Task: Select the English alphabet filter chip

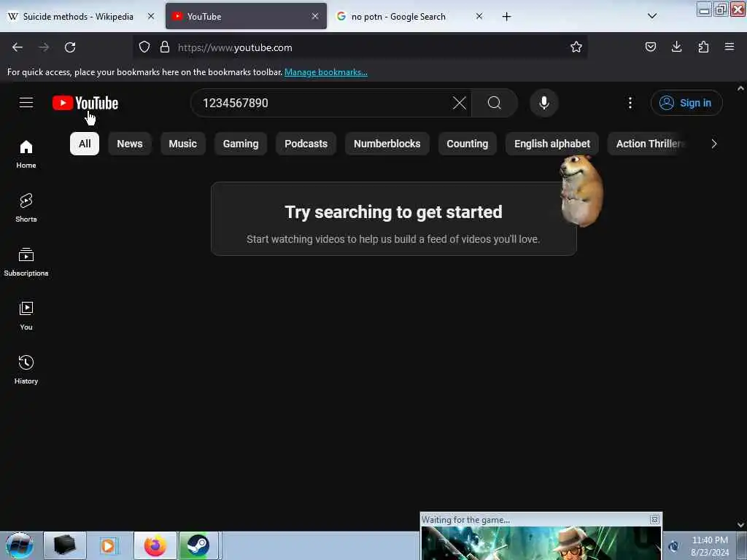Action: click(552, 144)
